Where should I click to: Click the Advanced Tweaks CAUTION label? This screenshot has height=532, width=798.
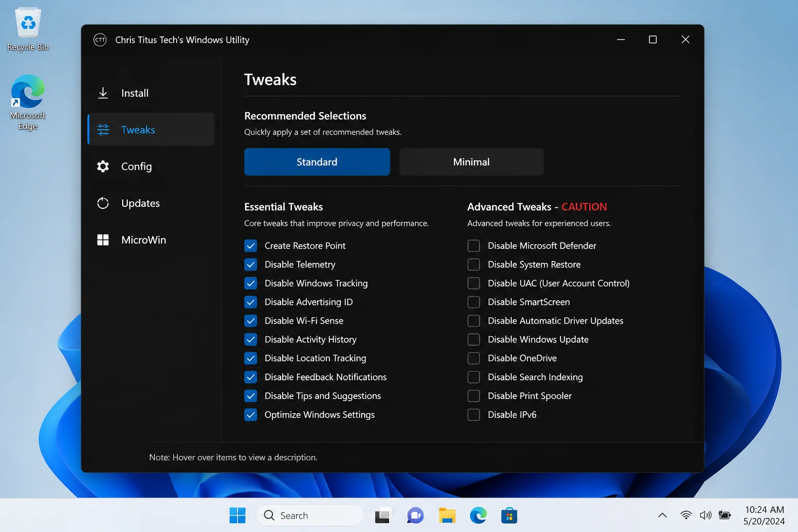584,207
